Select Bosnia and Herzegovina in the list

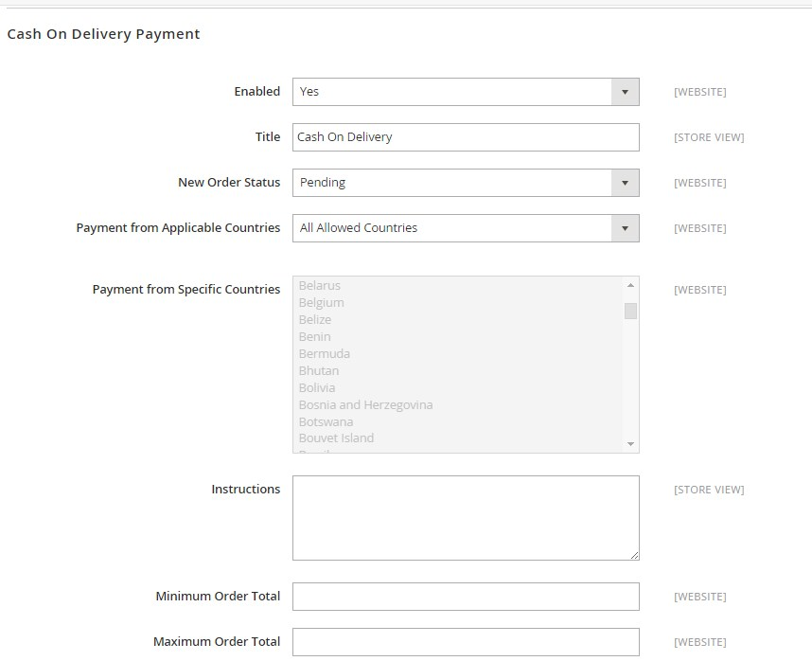365,405
